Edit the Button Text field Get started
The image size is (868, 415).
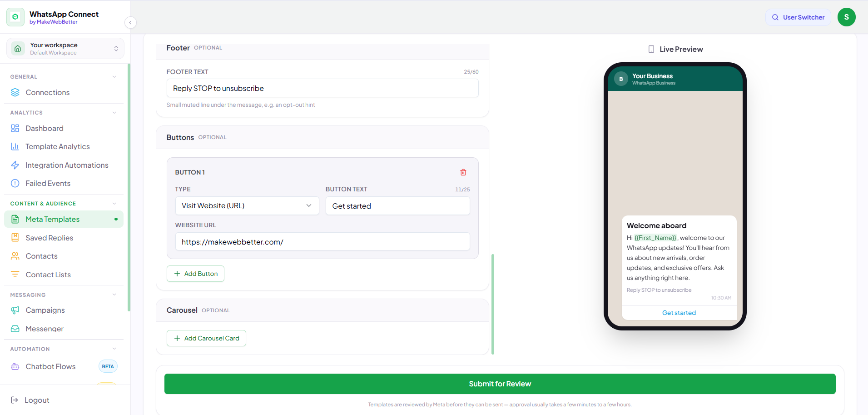point(398,206)
